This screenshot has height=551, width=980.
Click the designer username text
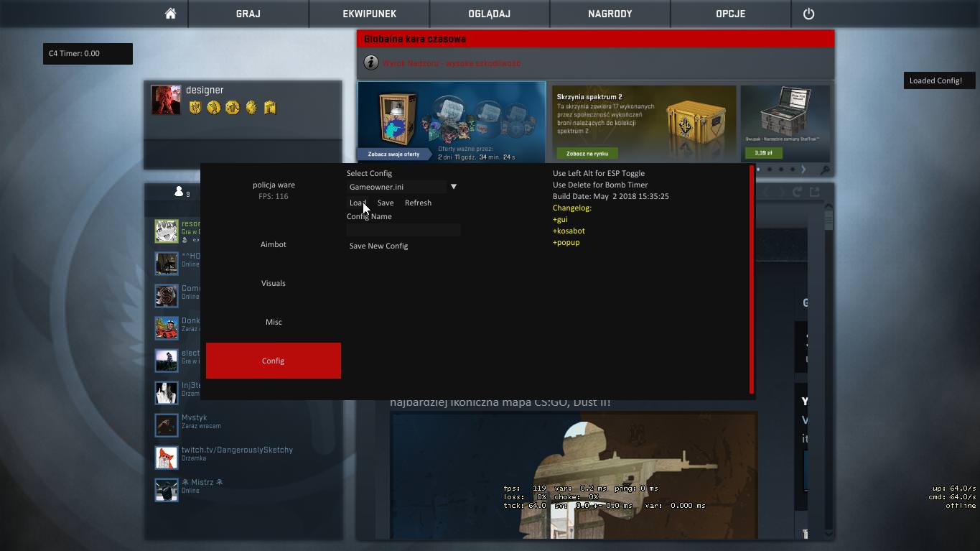click(205, 90)
